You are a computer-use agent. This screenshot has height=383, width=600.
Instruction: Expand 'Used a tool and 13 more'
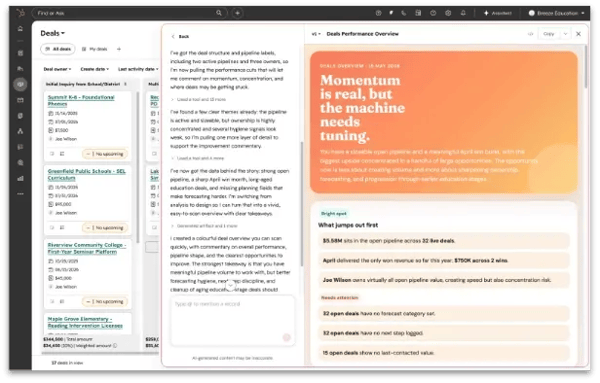point(198,99)
